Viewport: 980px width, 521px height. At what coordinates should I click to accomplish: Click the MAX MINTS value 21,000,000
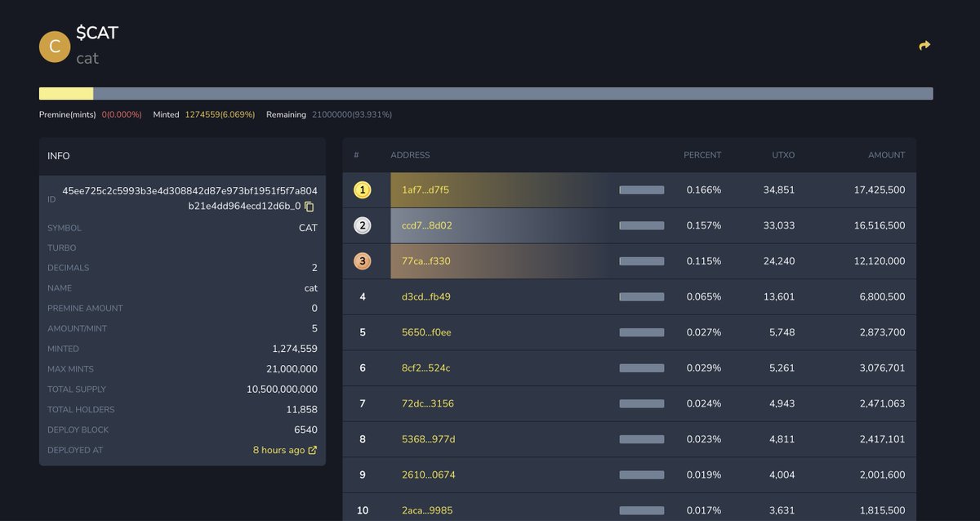tap(290, 369)
